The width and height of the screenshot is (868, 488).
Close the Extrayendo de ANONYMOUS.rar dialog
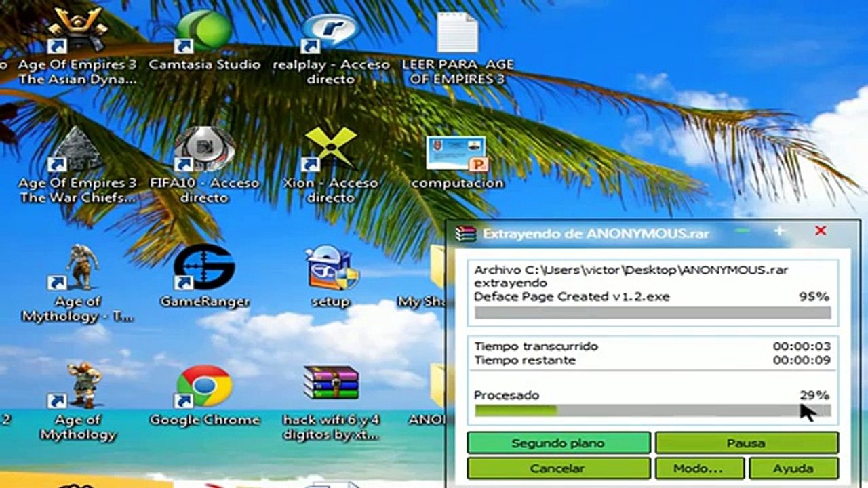click(821, 231)
